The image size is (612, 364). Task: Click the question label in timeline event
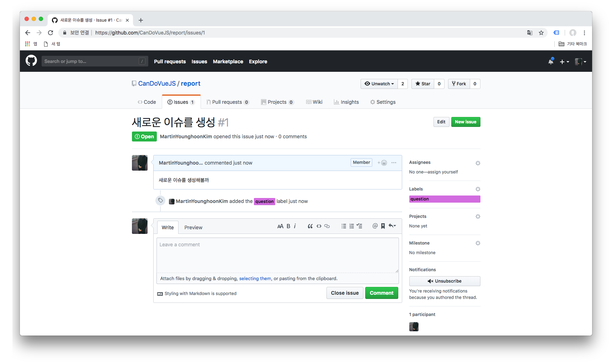[x=265, y=202]
